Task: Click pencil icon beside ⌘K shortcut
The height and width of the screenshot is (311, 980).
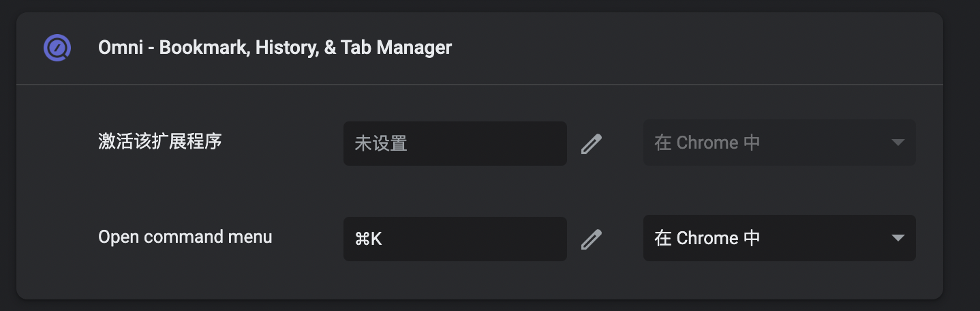Action: pyautogui.click(x=591, y=239)
